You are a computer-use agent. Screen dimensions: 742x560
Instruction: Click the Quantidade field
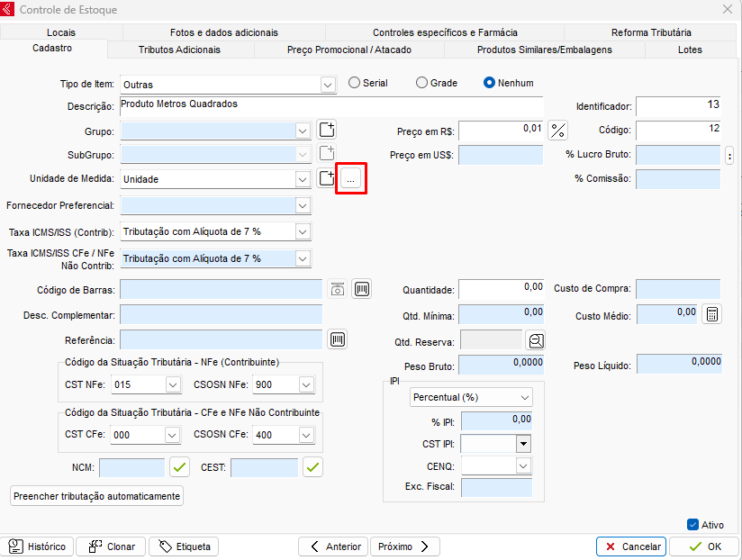(502, 290)
